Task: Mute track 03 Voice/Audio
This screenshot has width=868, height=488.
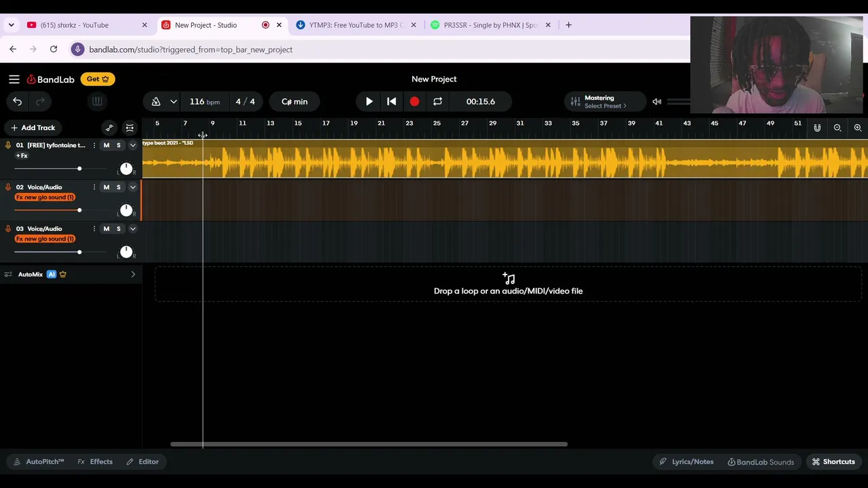Action: tap(106, 228)
